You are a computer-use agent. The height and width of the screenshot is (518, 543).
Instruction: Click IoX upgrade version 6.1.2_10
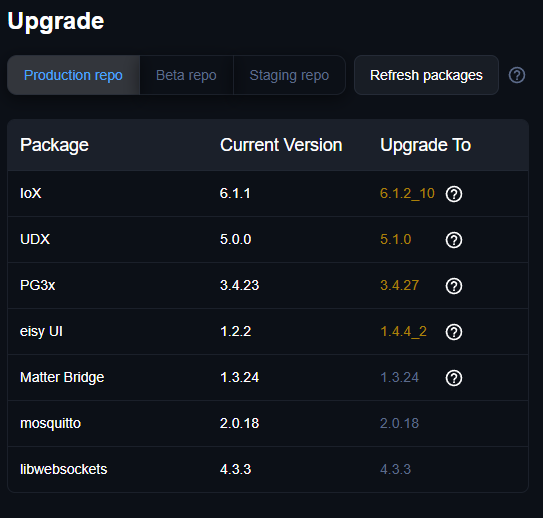coord(407,194)
